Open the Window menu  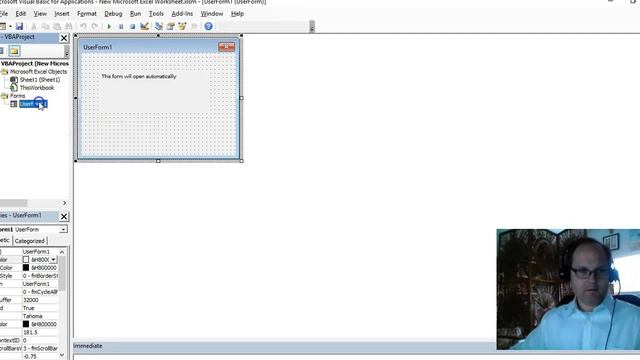pyautogui.click(x=211, y=13)
